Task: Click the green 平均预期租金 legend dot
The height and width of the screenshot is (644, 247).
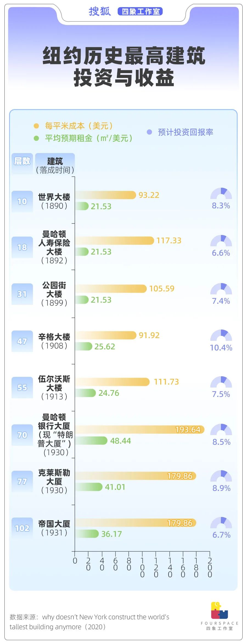Action: coord(36,138)
